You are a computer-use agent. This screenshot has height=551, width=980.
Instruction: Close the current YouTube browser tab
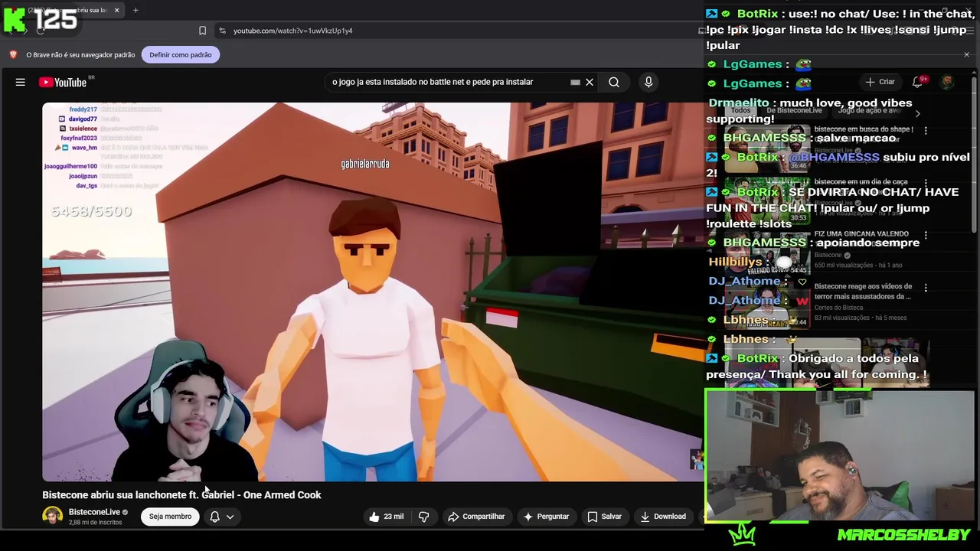[116, 10]
